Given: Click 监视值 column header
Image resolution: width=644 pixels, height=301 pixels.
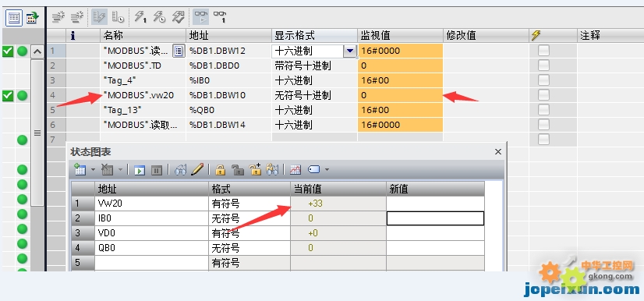Looking at the screenshot, I should pos(400,35).
